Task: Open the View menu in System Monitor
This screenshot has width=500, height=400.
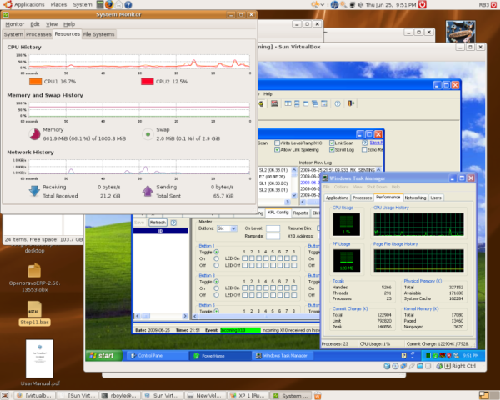Action: point(52,24)
